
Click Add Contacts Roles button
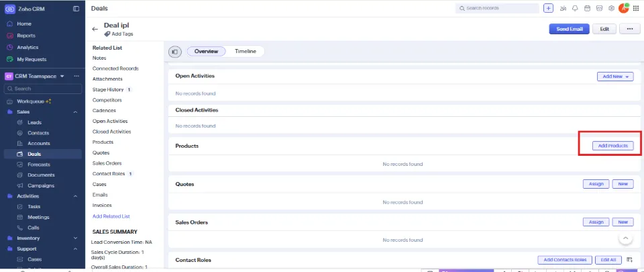[565, 260]
